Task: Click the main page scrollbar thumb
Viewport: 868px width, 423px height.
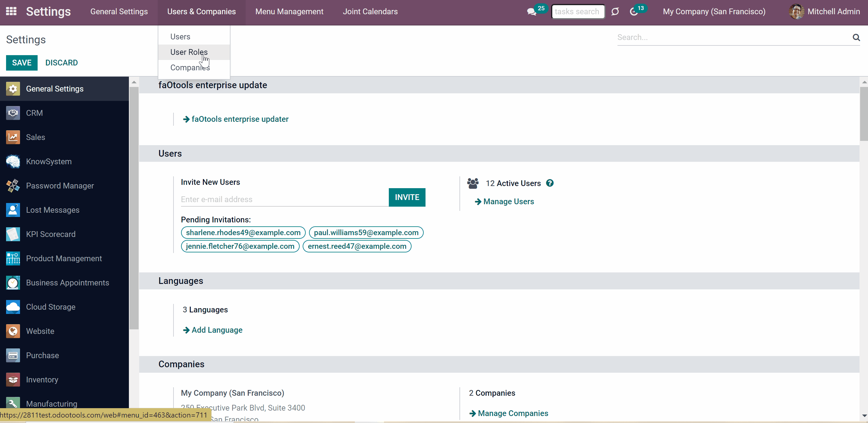Action: tap(864, 114)
